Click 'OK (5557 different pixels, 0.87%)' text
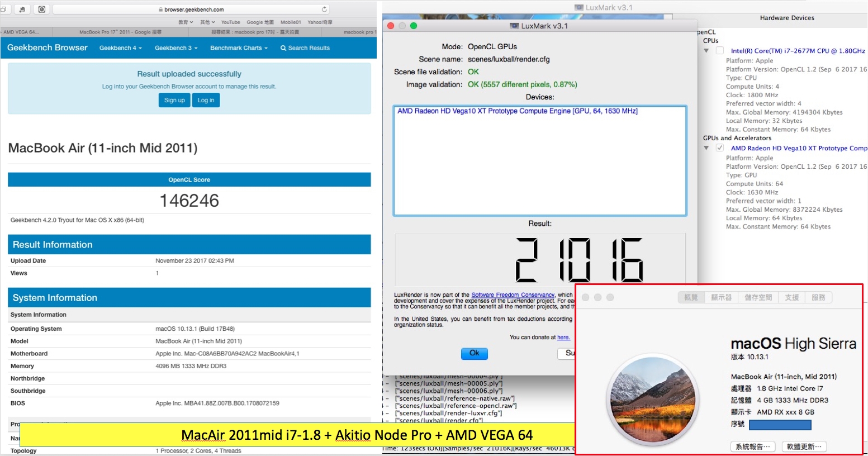This screenshot has height=456, width=868. coord(522,84)
